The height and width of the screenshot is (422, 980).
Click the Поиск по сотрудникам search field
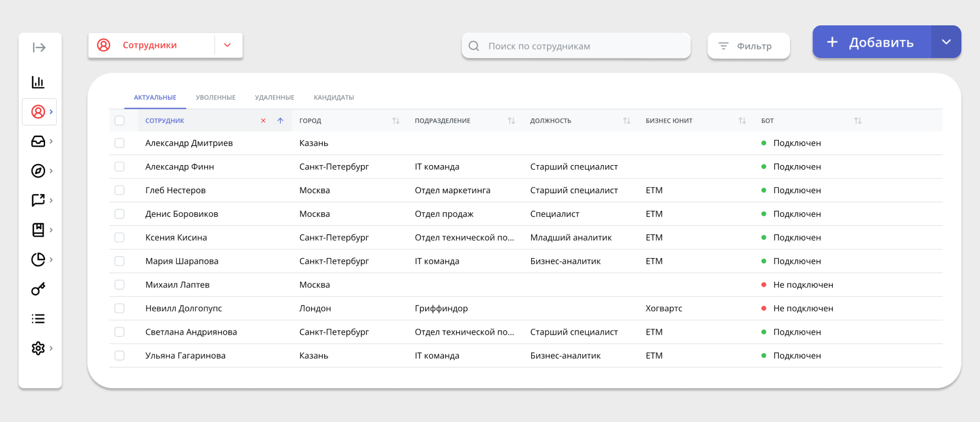[576, 46]
